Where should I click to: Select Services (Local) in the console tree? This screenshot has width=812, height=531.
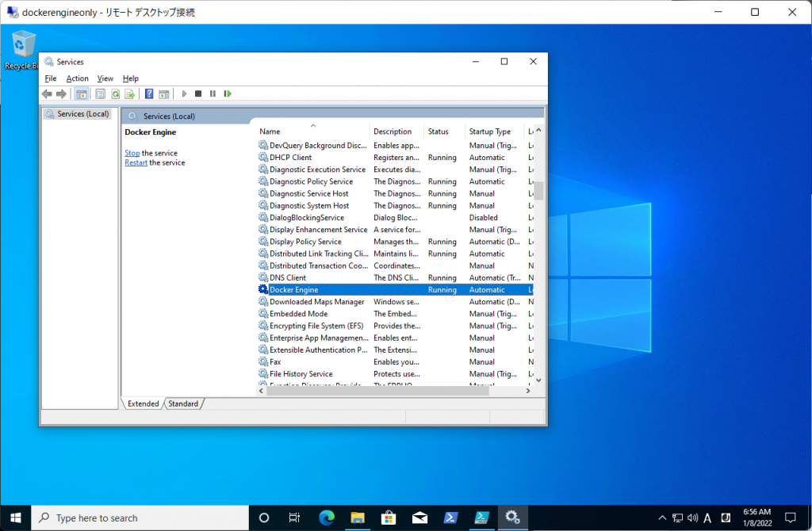[82, 114]
